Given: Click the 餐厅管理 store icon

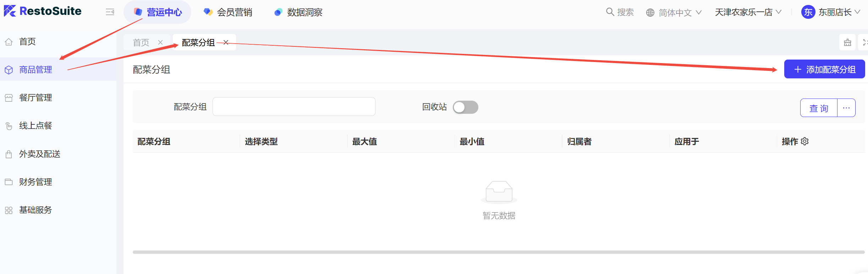Looking at the screenshot, I should coord(9,98).
